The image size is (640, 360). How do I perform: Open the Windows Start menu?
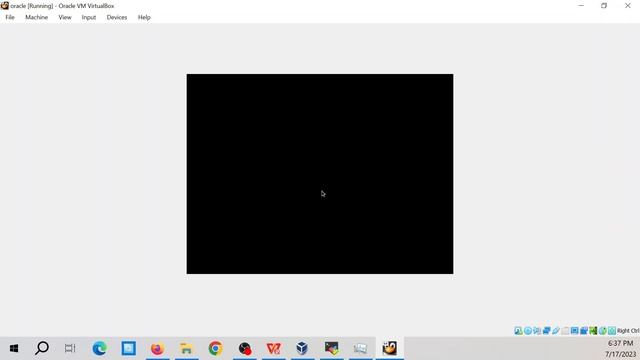click(x=13, y=349)
